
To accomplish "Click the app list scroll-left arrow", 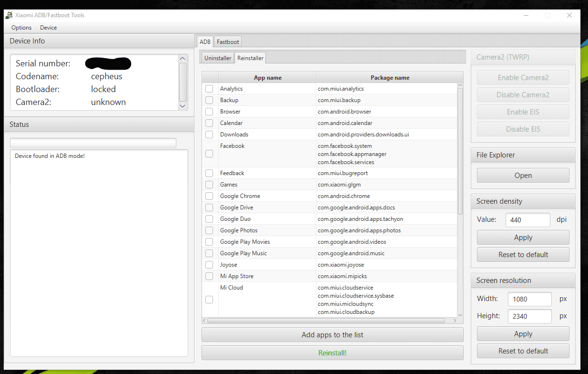I will pyautogui.click(x=204, y=321).
